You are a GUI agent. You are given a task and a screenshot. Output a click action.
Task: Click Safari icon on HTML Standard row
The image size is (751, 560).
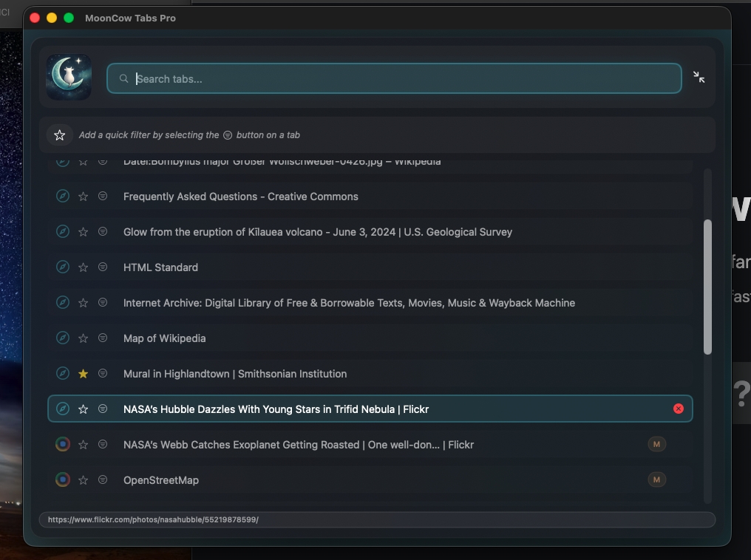coord(63,267)
